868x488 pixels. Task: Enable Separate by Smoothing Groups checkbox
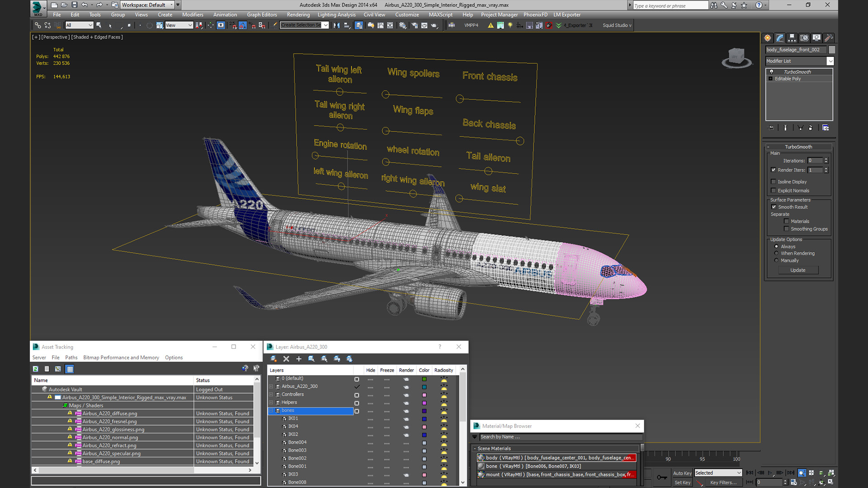click(787, 229)
